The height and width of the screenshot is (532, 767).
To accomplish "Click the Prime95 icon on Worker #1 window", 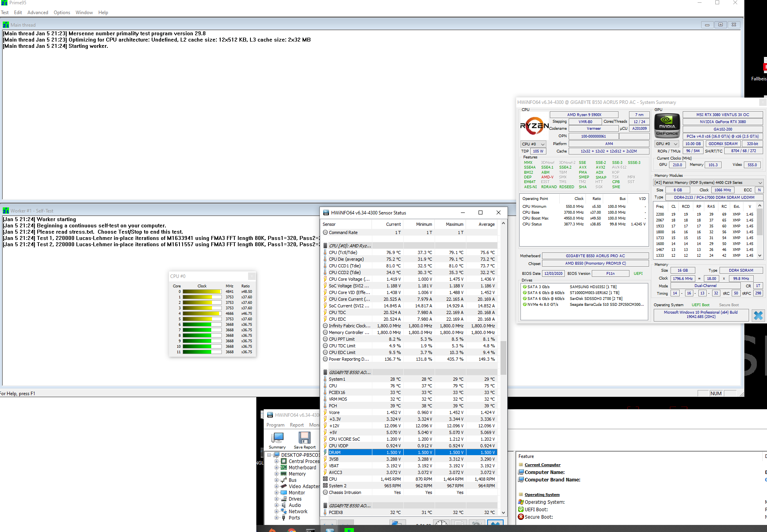I will [6, 211].
